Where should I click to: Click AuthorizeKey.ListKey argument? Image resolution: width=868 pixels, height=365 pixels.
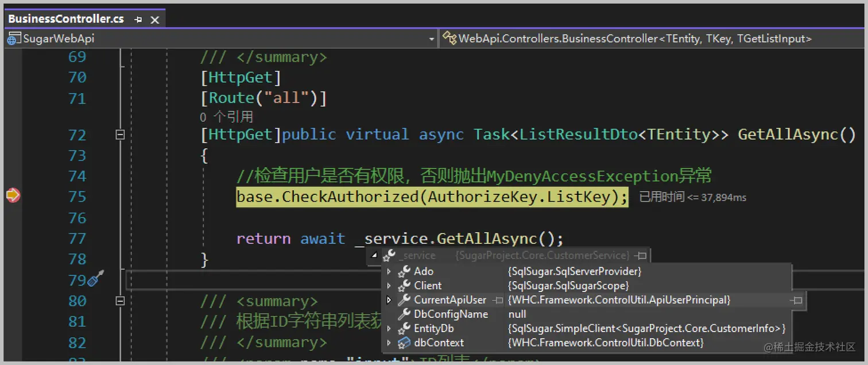tap(519, 197)
